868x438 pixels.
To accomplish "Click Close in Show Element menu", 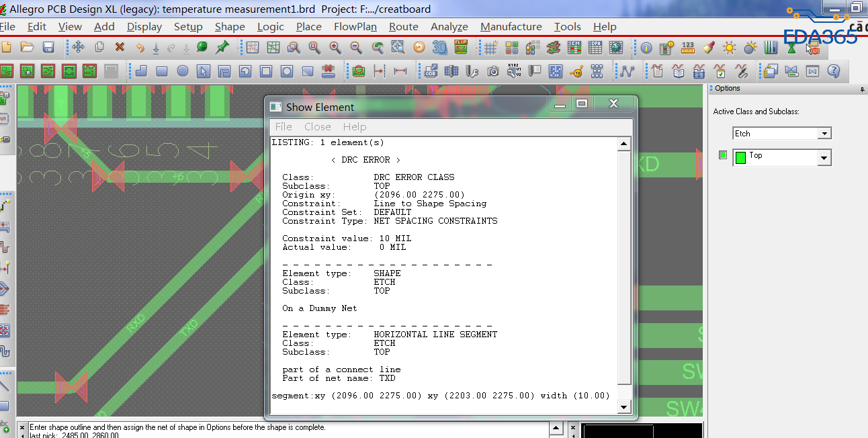I will pyautogui.click(x=317, y=127).
